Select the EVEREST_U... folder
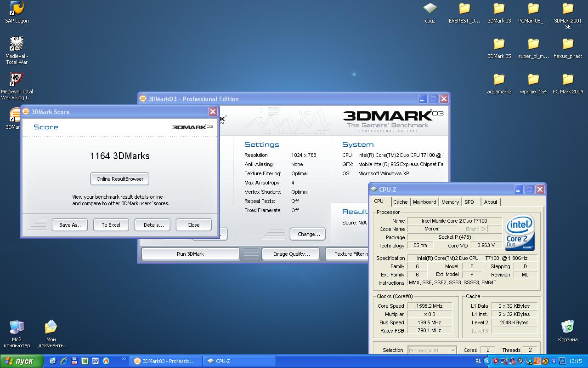588x368 pixels. (464, 12)
